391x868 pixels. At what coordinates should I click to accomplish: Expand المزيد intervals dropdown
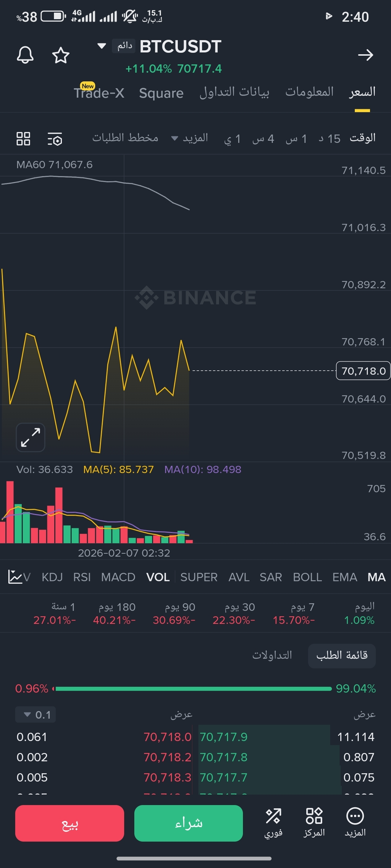pyautogui.click(x=190, y=138)
